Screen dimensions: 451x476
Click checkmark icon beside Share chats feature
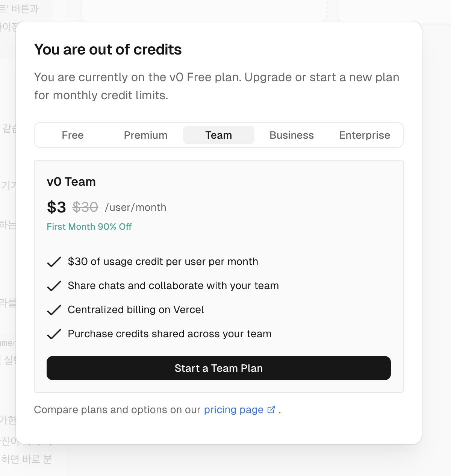pyautogui.click(x=54, y=286)
